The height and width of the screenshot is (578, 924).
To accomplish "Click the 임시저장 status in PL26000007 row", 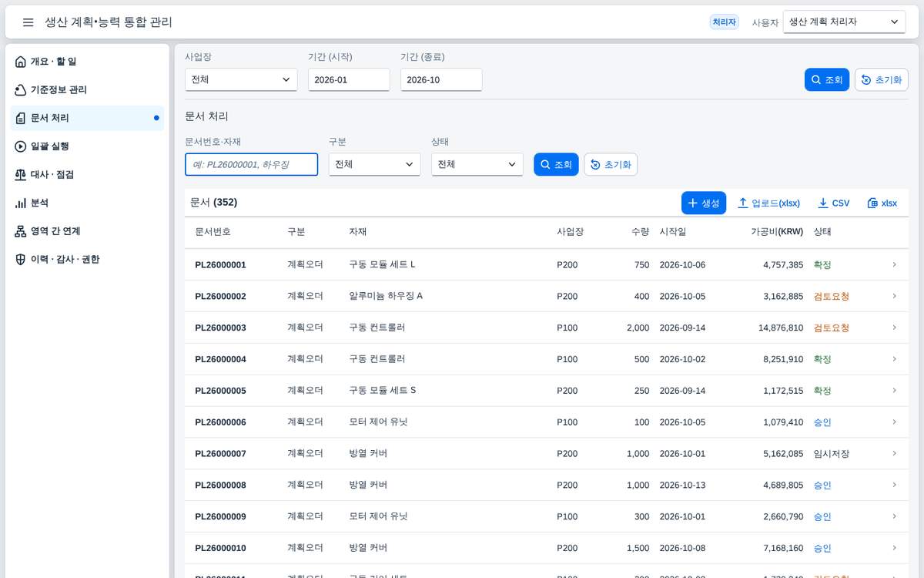I will tap(832, 453).
